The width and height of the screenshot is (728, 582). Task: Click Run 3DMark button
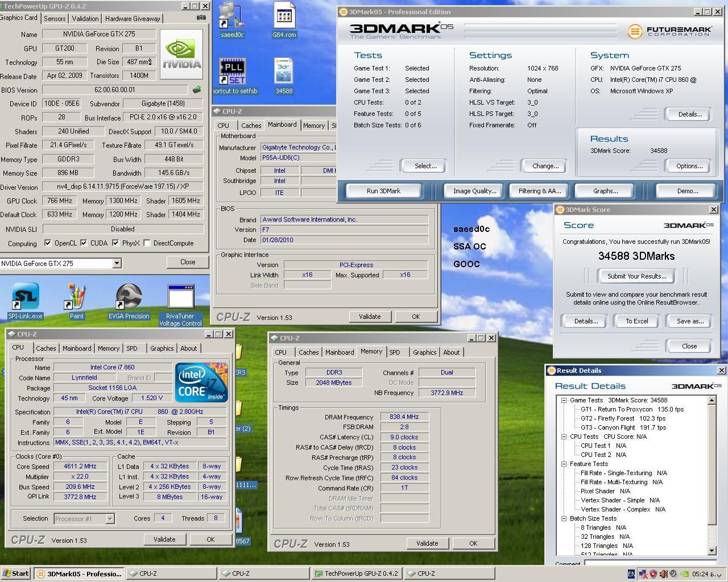point(383,191)
